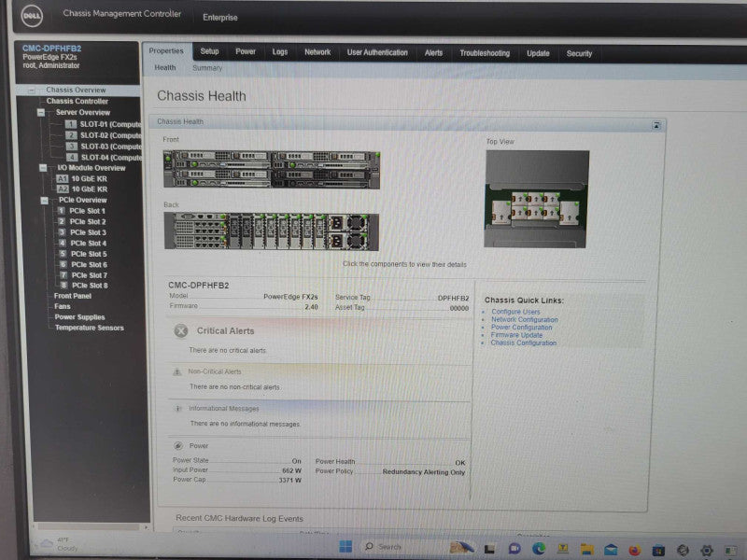
Task: Open Microsoft Edge from the taskbar
Action: pos(539,549)
